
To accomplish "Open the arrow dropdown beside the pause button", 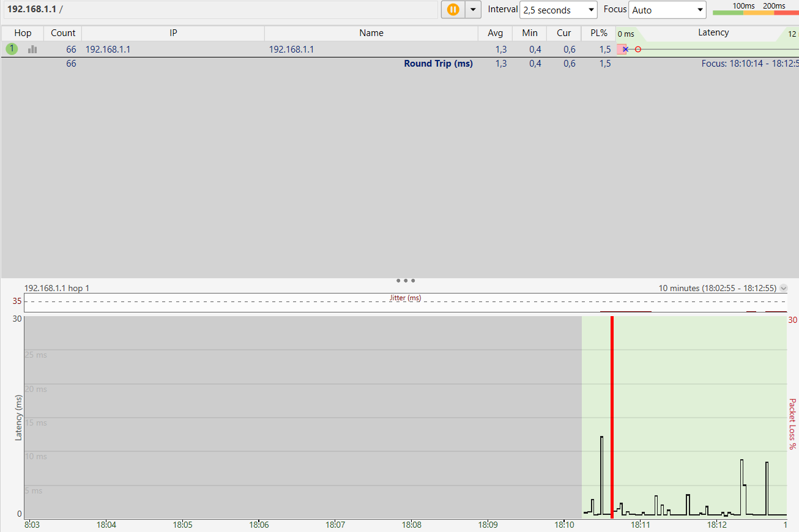I will pos(473,10).
